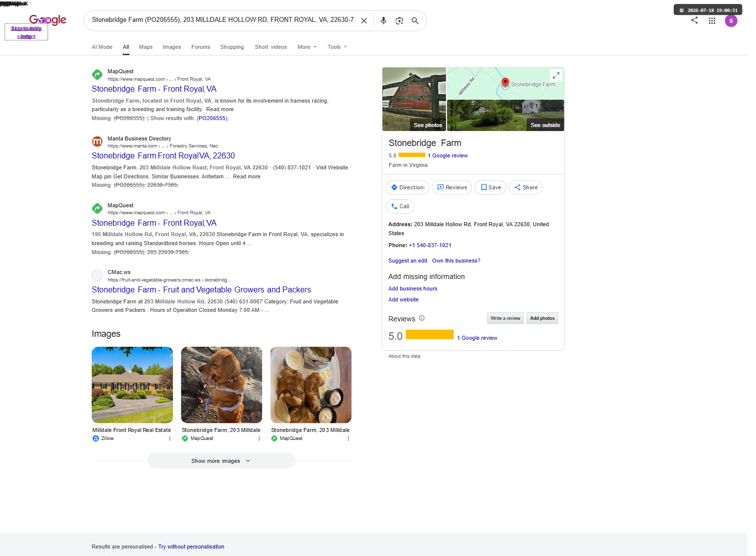Click the Reviews button in the business panel
Viewport: 756px width, 556px height.
click(452, 188)
